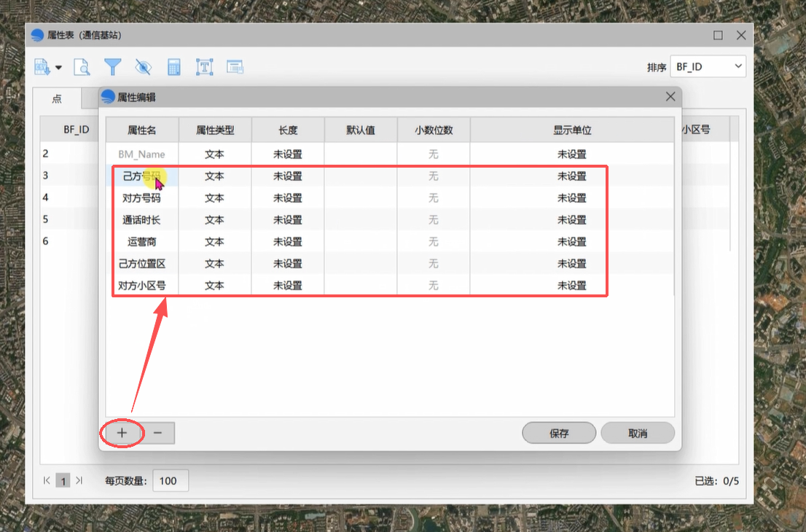Select the 对方小区号 attribute name cell
806x532 pixels.
coord(142,285)
